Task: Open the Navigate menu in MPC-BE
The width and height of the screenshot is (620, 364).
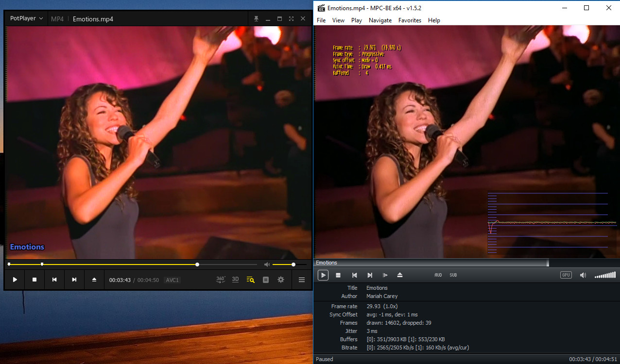Action: (x=380, y=20)
